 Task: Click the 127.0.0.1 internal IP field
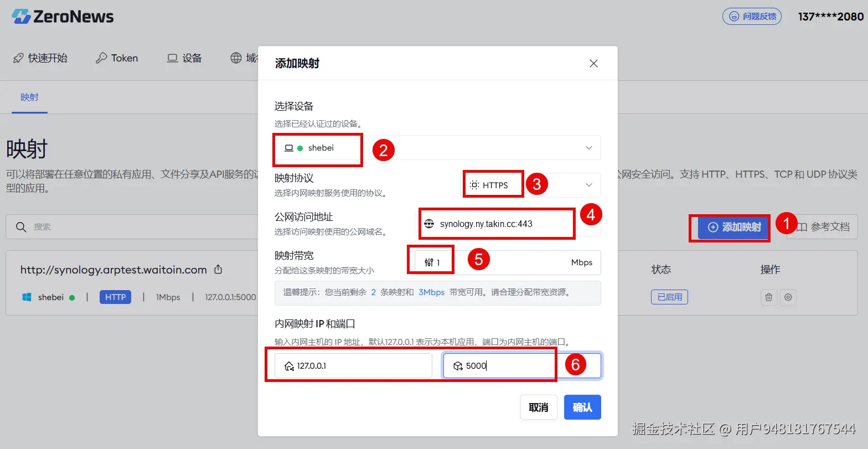[x=353, y=365]
